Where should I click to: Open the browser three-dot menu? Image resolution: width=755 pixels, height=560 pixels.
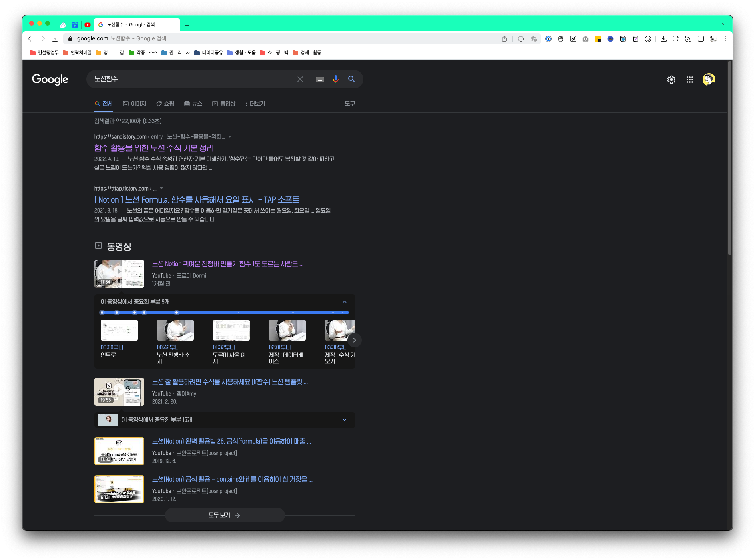pyautogui.click(x=725, y=39)
